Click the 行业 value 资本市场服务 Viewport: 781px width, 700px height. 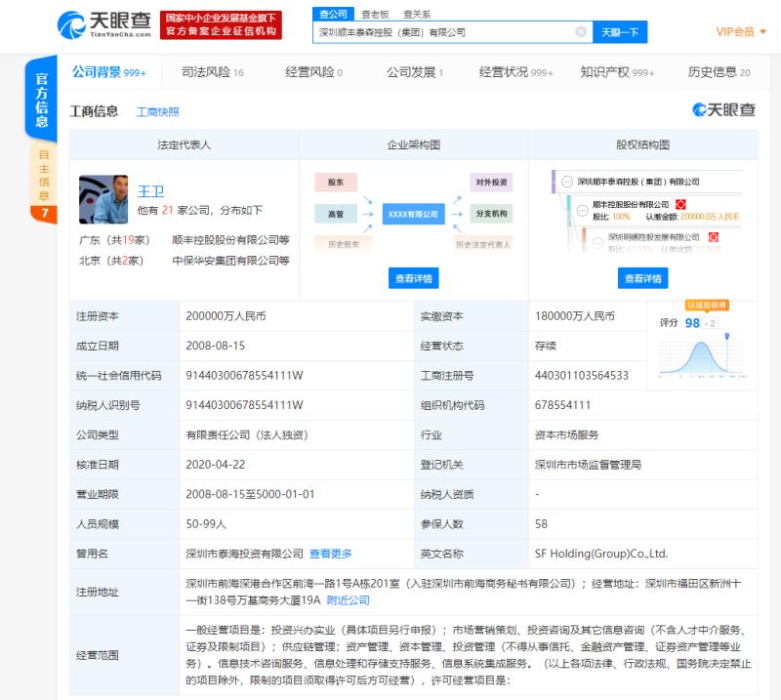click(x=566, y=435)
